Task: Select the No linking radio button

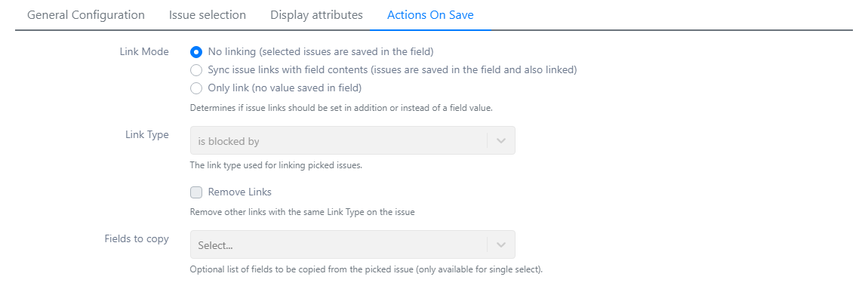Action: pos(196,52)
